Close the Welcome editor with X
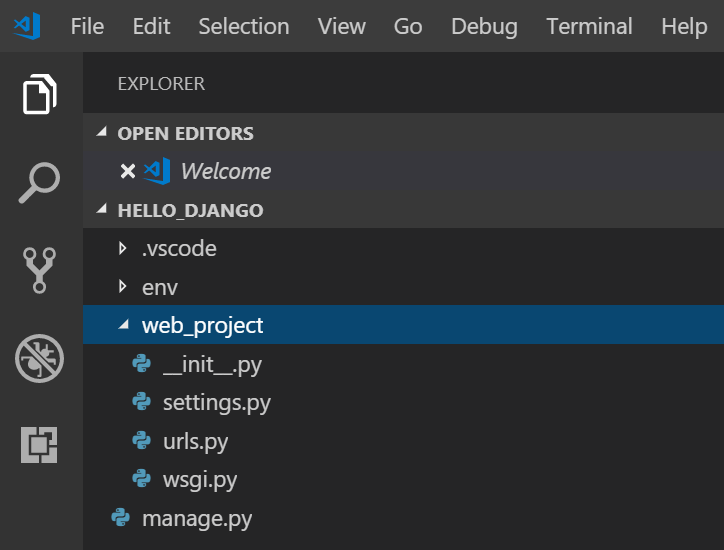This screenshot has width=724, height=550. click(x=127, y=171)
